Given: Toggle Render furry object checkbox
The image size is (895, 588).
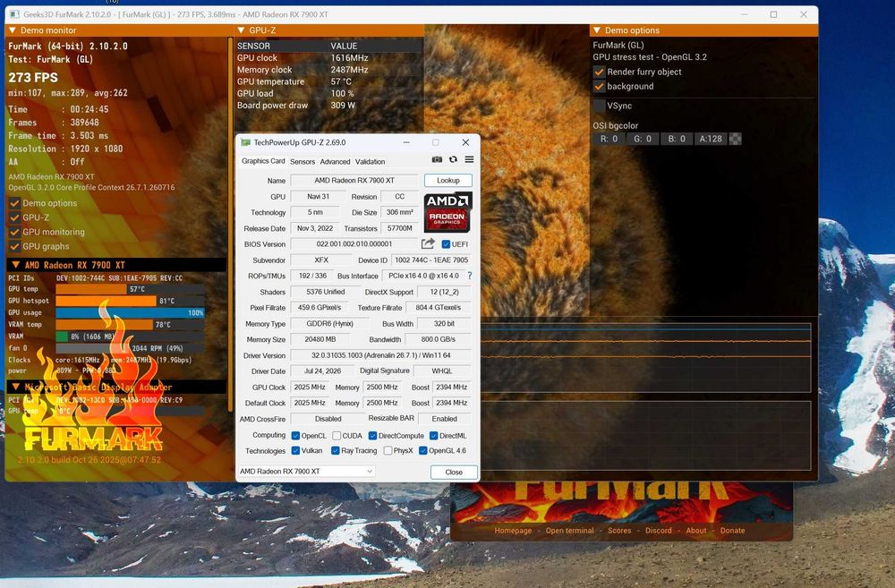Looking at the screenshot, I should click(599, 72).
